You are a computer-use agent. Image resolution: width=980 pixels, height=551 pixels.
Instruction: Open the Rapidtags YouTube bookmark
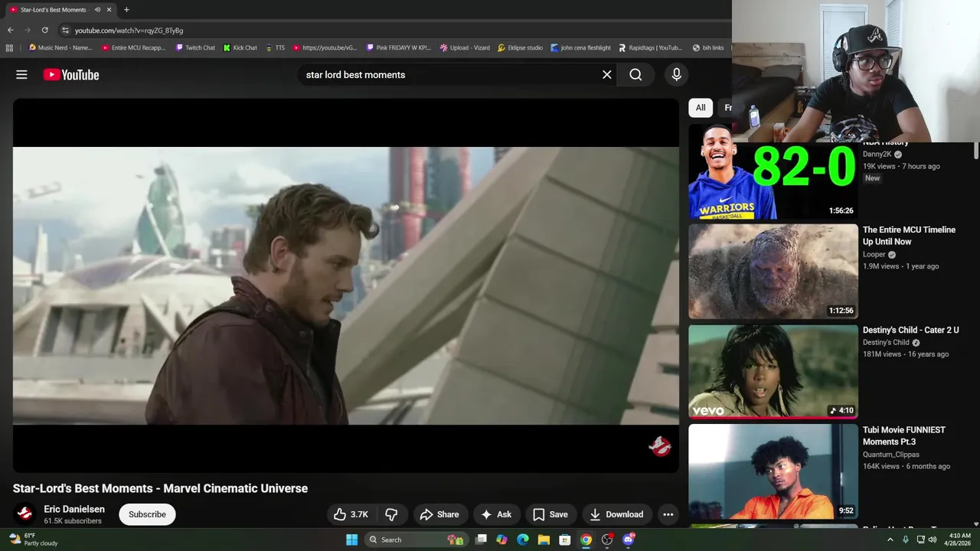[x=650, y=47]
